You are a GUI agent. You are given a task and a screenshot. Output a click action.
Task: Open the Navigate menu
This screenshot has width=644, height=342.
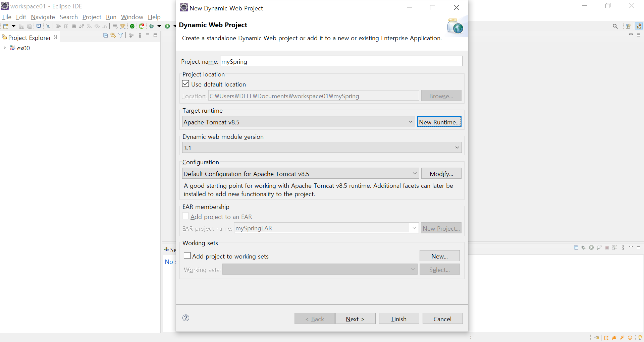tap(43, 17)
